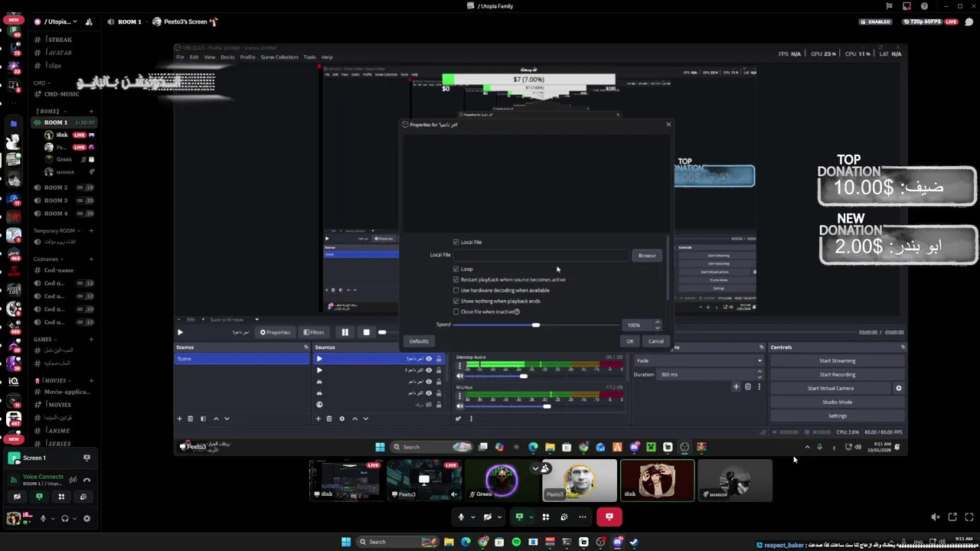Image resolution: width=980 pixels, height=551 pixels.
Task: Enable Use hardware decoding when available
Action: [456, 290]
